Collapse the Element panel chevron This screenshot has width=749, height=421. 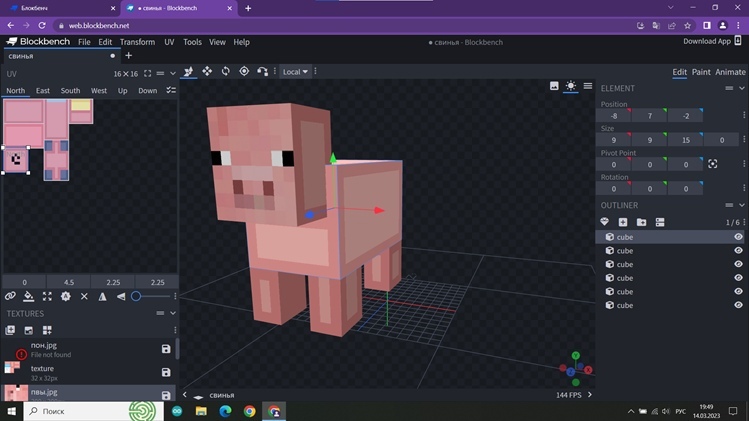click(741, 88)
